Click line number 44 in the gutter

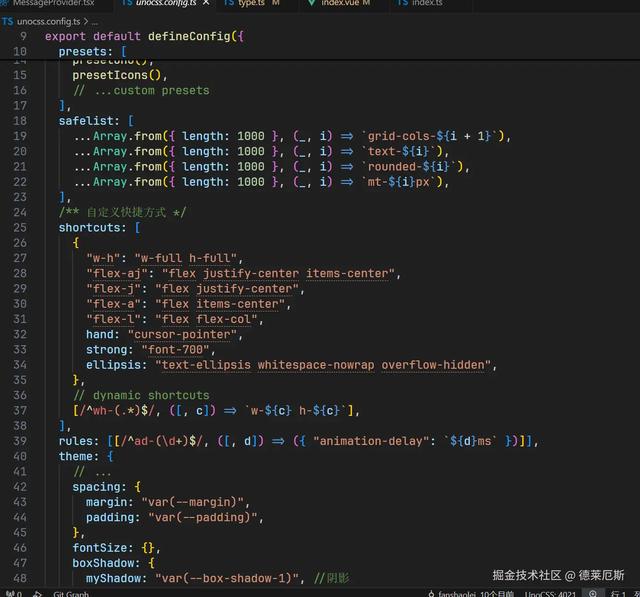pyautogui.click(x=20, y=517)
